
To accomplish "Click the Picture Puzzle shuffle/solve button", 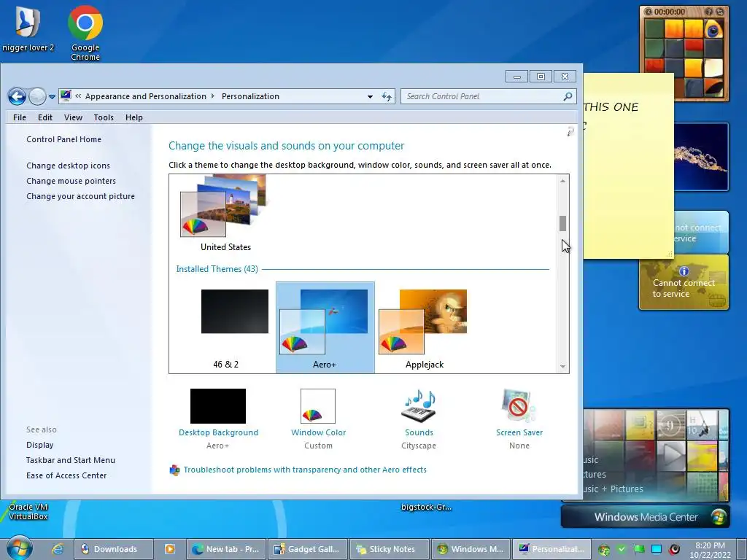I will click(x=720, y=12).
